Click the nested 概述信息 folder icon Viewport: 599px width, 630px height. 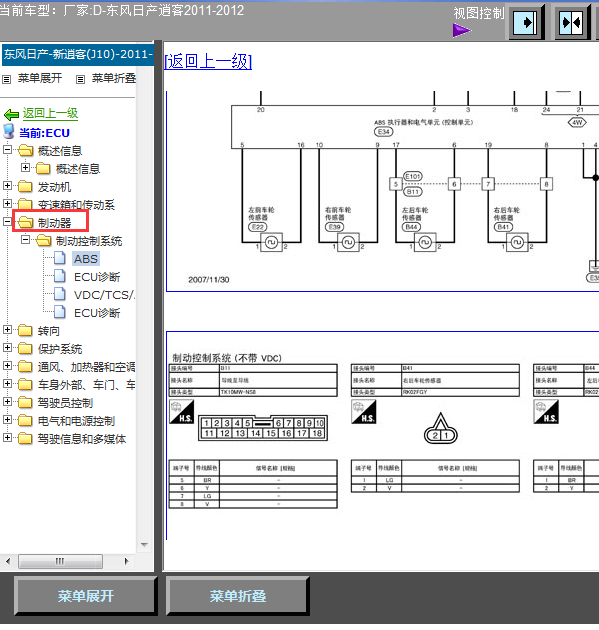pos(43,168)
